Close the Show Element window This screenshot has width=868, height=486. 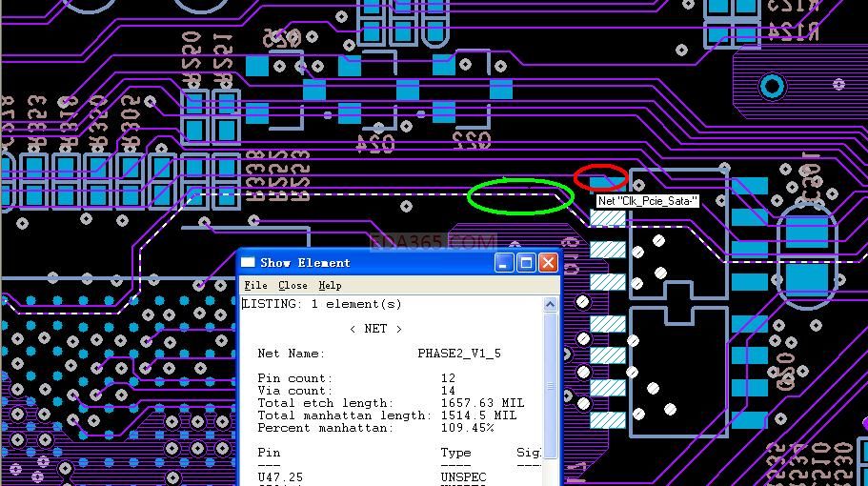tap(548, 262)
